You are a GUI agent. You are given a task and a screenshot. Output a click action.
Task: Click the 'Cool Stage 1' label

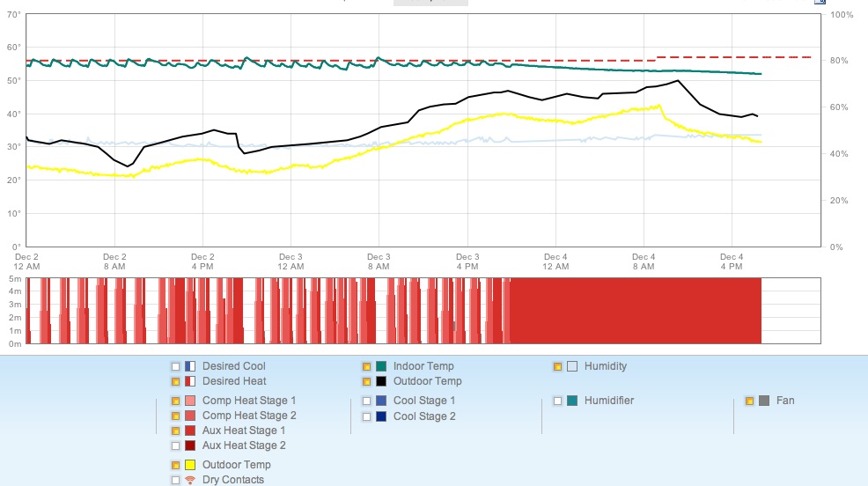click(424, 401)
